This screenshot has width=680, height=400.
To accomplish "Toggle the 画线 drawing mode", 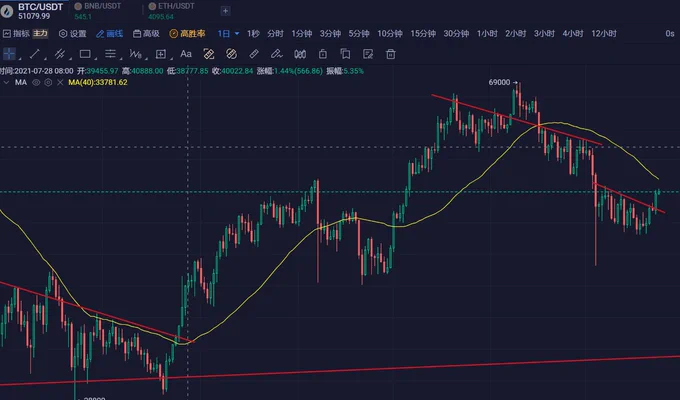I will (110, 33).
